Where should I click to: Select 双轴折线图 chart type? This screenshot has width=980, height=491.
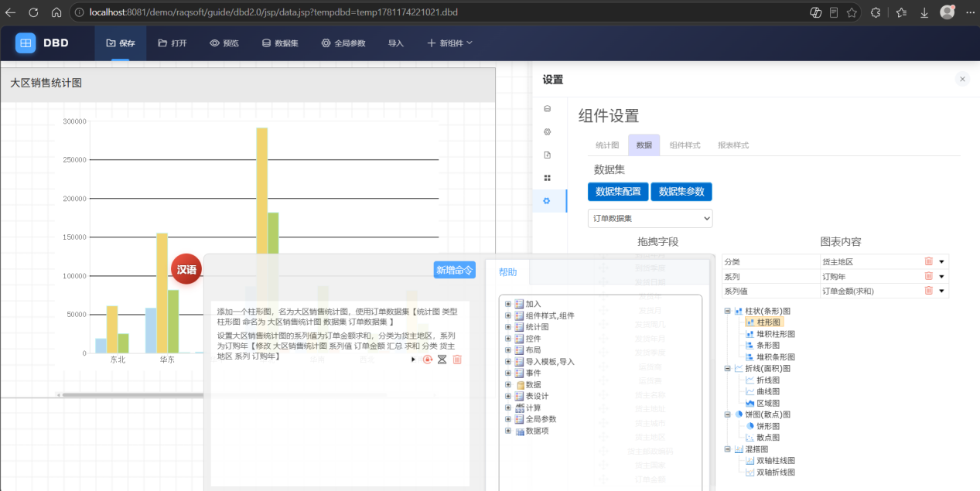770,472
